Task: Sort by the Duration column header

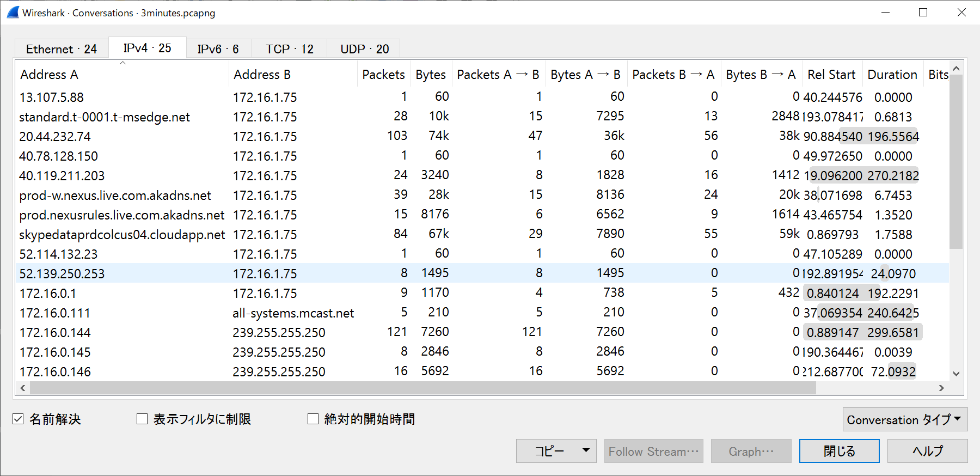Action: [x=893, y=75]
